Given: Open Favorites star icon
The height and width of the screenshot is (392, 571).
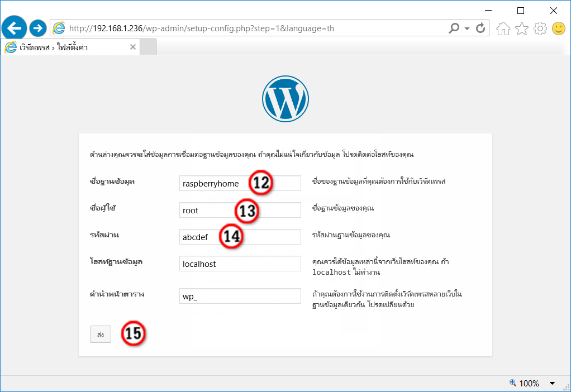Looking at the screenshot, I should [x=521, y=28].
